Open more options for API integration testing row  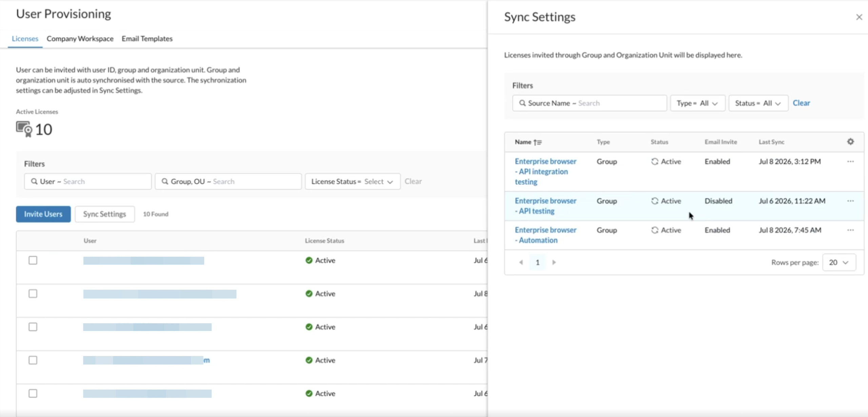tap(850, 162)
